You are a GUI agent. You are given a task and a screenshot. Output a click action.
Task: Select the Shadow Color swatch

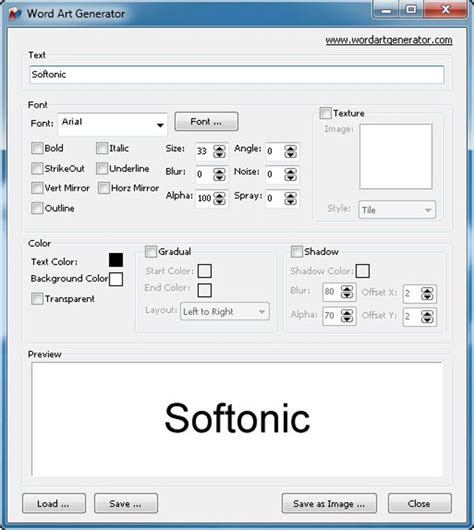(x=362, y=271)
